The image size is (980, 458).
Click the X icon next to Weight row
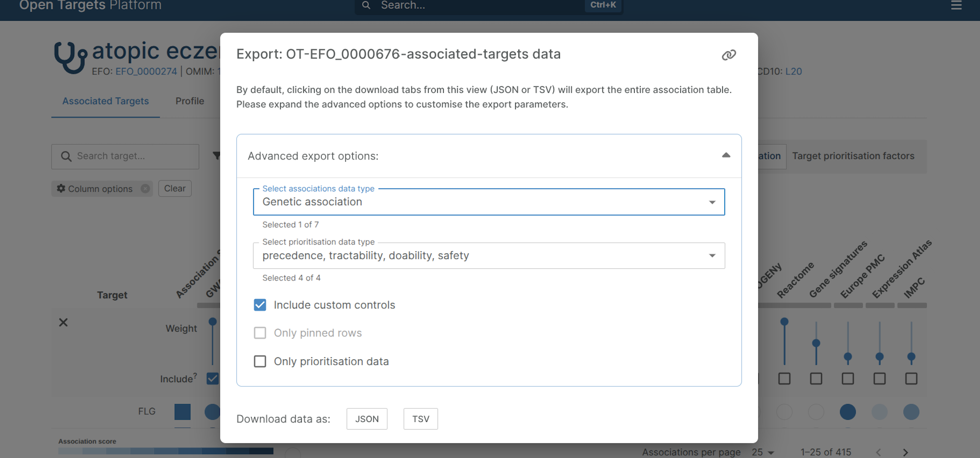point(63,323)
